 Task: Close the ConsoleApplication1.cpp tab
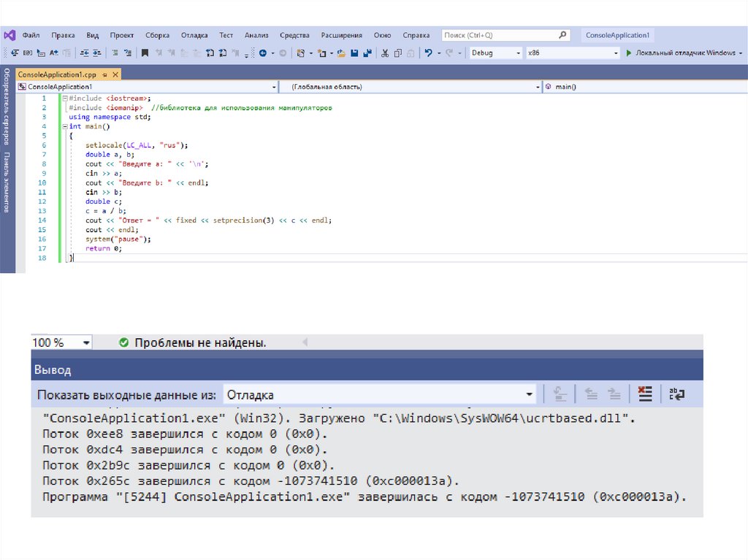pyautogui.click(x=115, y=74)
